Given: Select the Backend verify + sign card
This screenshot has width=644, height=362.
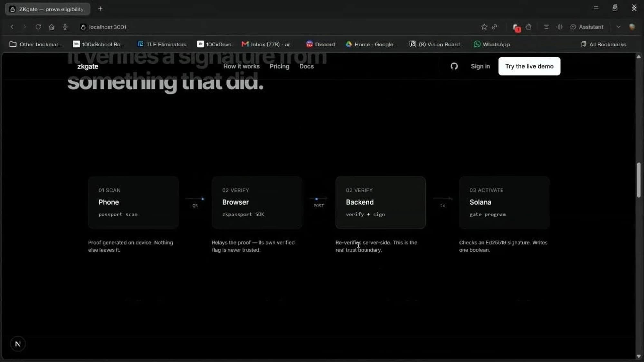Looking at the screenshot, I should point(381,202).
